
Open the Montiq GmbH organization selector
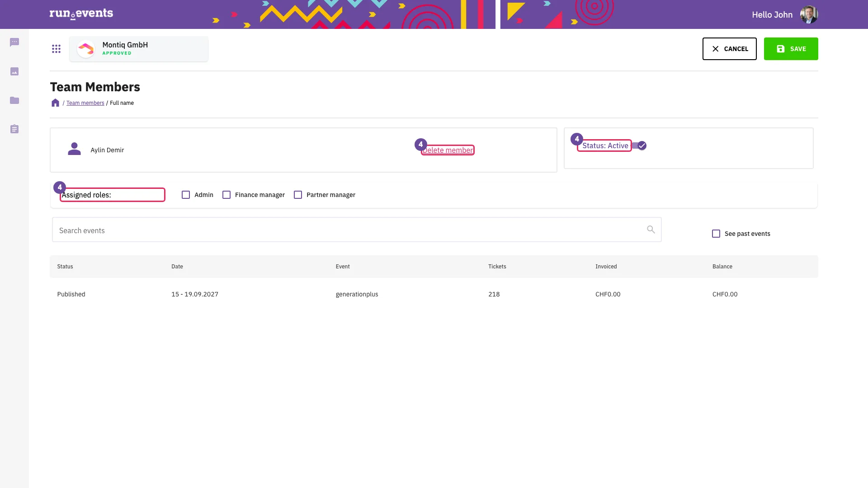point(139,49)
